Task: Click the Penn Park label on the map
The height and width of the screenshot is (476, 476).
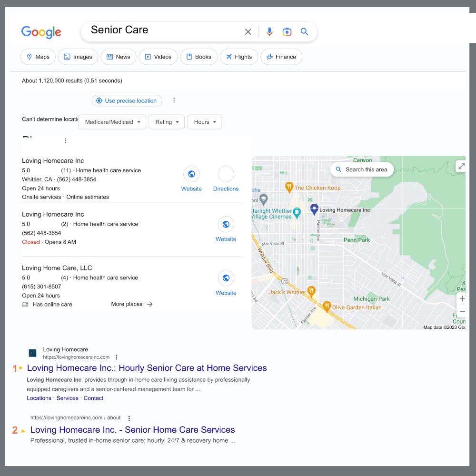Action: pos(357,240)
